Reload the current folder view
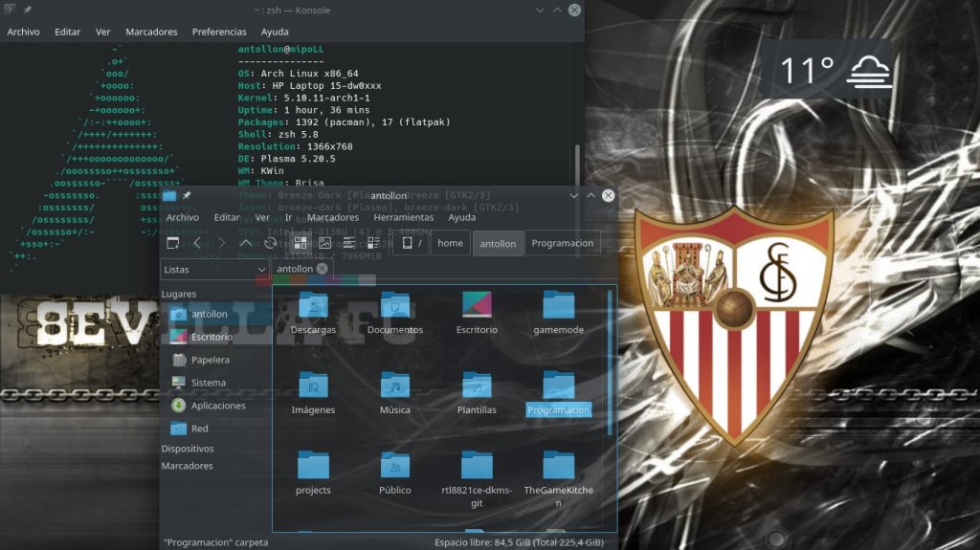980x550 pixels. tap(271, 243)
